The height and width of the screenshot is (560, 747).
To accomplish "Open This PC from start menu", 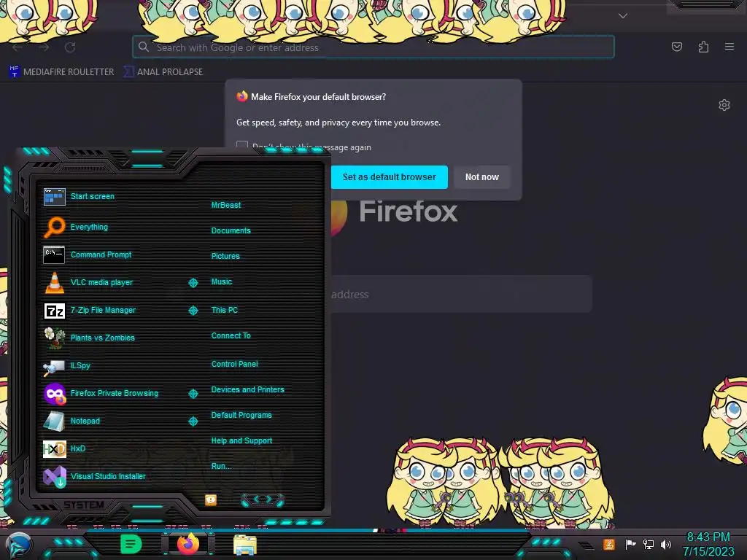I will (225, 310).
